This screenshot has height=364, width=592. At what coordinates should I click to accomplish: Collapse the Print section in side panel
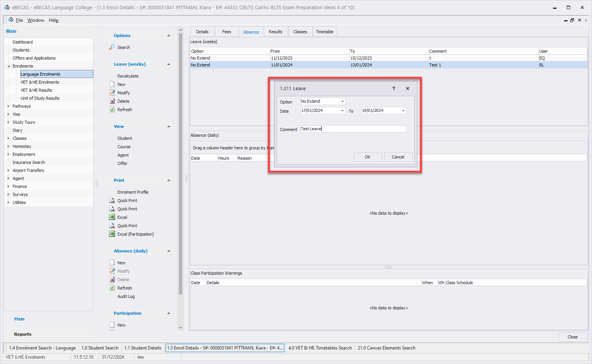pos(169,180)
